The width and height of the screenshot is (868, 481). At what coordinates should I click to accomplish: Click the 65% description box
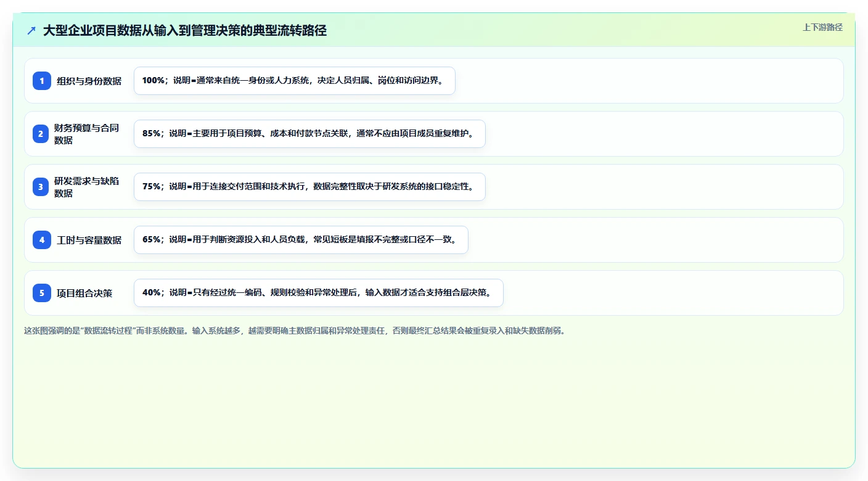tap(301, 240)
